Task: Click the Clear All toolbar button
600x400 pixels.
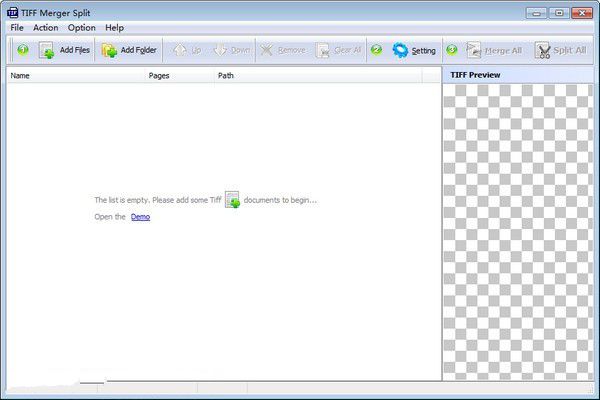Action: (x=338, y=50)
